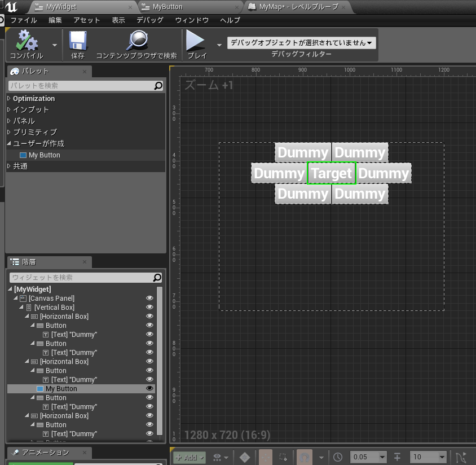Toggle visibility of Vertical Box
The image size is (476, 465).
point(149,308)
